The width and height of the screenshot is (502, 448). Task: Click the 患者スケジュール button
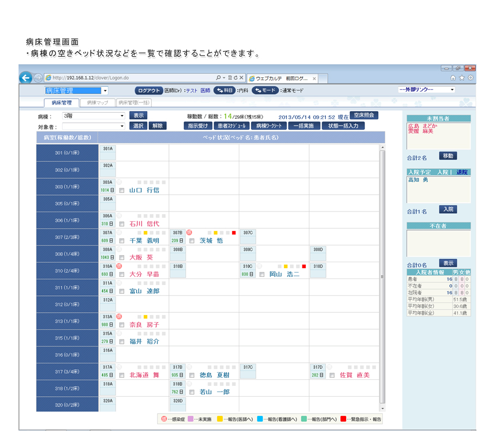pyautogui.click(x=232, y=126)
